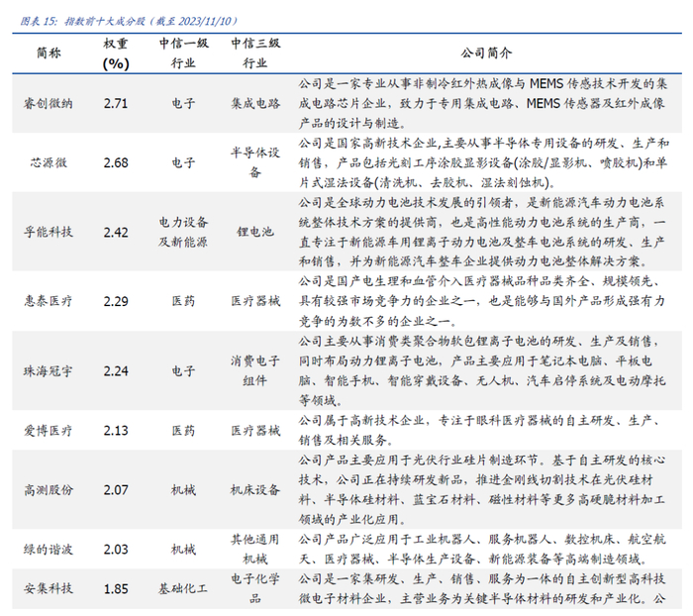Click the company name 珠海冠宇

[x=49, y=370]
